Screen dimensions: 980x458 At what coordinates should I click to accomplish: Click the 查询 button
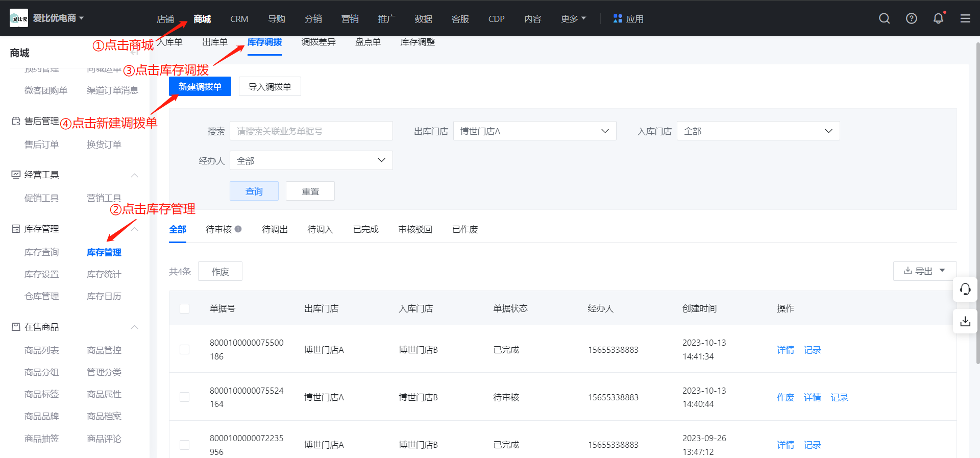[x=254, y=191]
